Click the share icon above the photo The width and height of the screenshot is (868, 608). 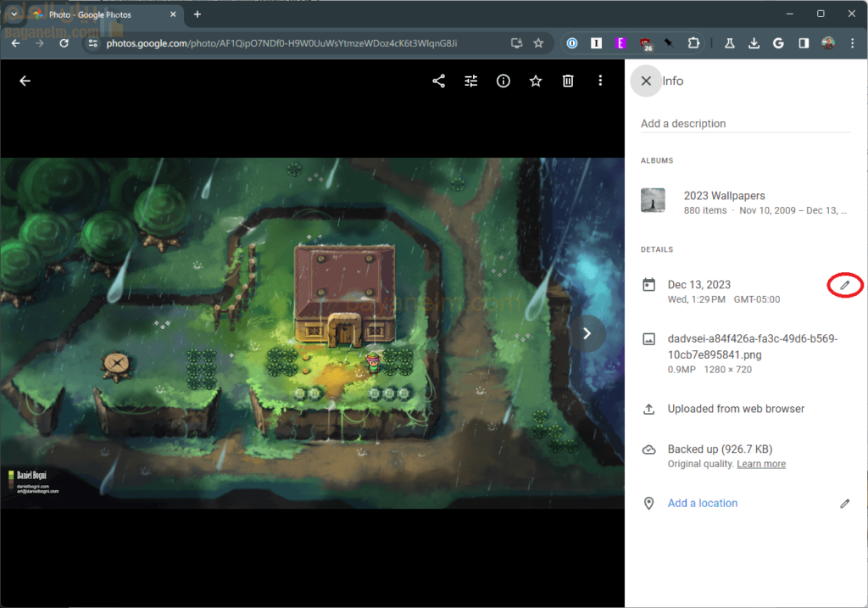(x=438, y=81)
